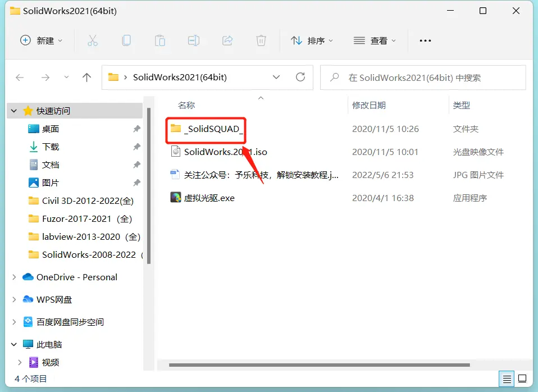
Task: Click the address bar folder chevron
Action: 126,78
